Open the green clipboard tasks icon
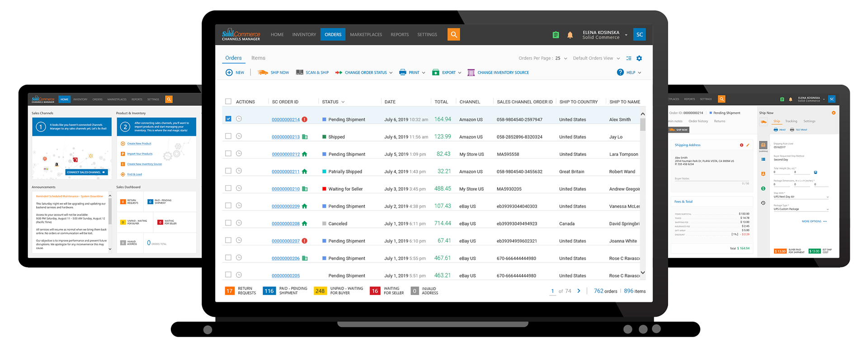This screenshot has width=868, height=347. coord(556,35)
